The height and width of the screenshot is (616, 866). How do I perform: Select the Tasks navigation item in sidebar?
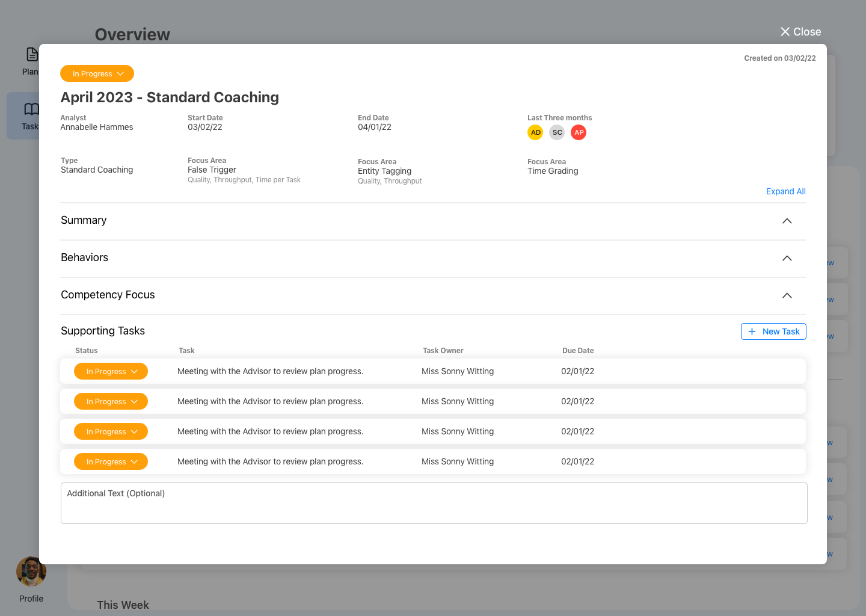tap(31, 115)
